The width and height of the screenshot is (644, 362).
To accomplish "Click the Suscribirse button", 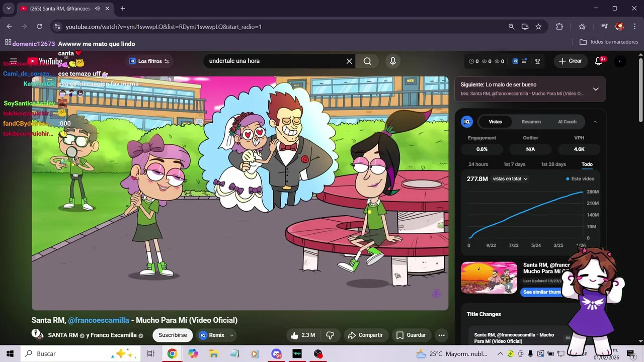I will pos(173,335).
